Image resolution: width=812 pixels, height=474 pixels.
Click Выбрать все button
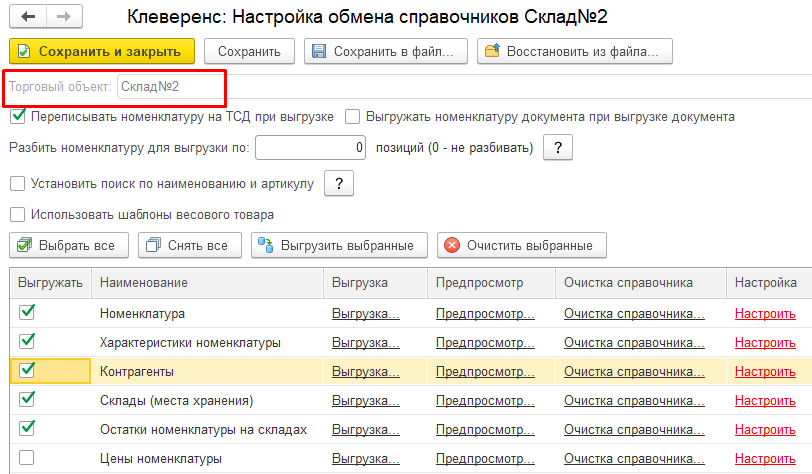69,246
